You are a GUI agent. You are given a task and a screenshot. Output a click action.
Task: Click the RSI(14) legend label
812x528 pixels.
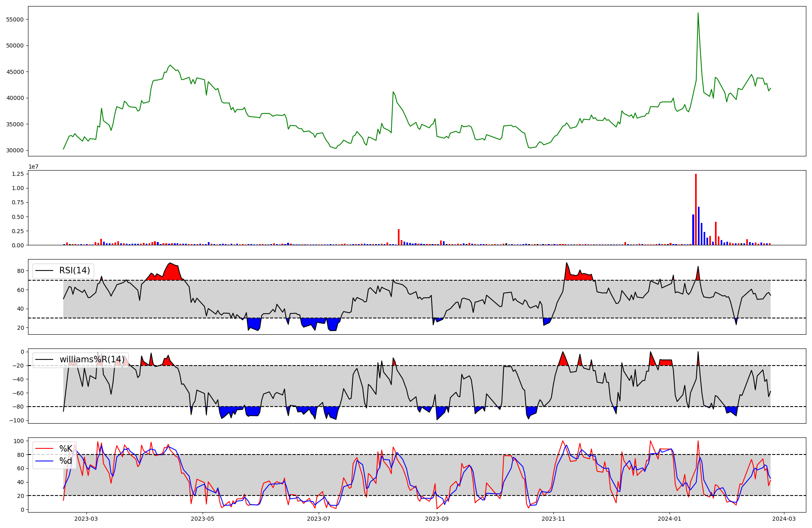pyautogui.click(x=74, y=270)
